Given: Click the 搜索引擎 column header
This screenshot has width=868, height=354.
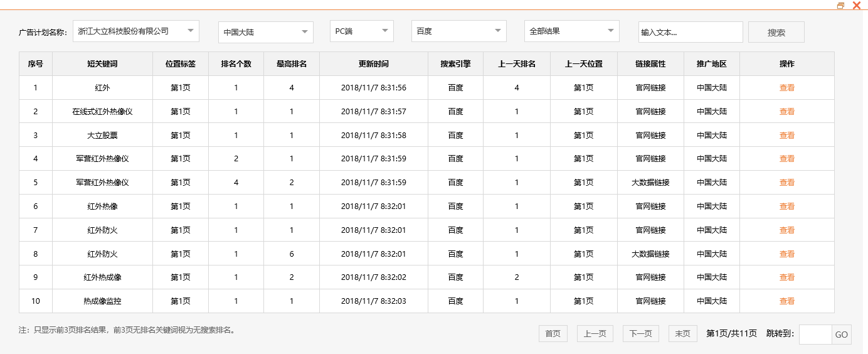Looking at the screenshot, I should [x=455, y=64].
